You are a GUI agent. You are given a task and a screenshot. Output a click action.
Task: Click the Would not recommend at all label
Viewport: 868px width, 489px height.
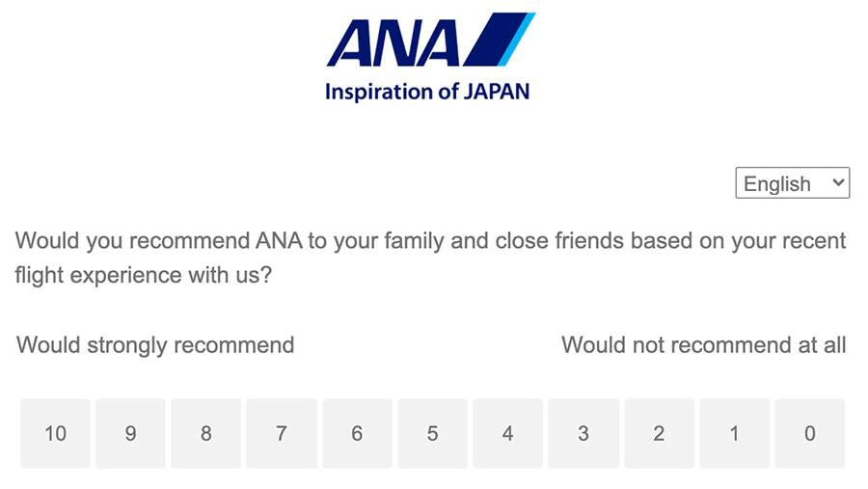point(703,345)
